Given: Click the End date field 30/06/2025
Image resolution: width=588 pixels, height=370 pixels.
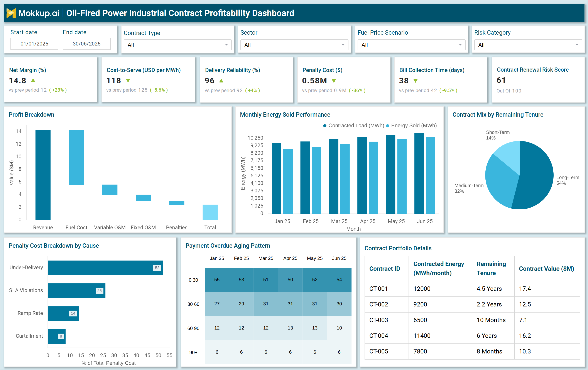Looking at the screenshot, I should [x=87, y=44].
